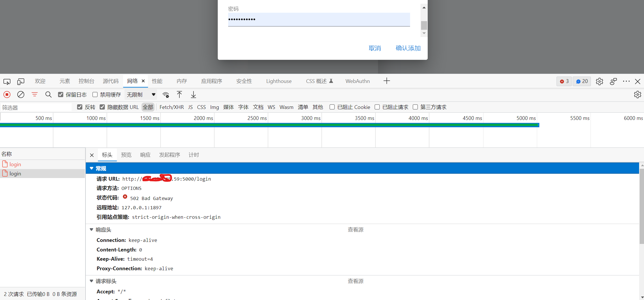Click 取消 cancel in dialog
This screenshot has height=300, width=644.
pos(375,48)
